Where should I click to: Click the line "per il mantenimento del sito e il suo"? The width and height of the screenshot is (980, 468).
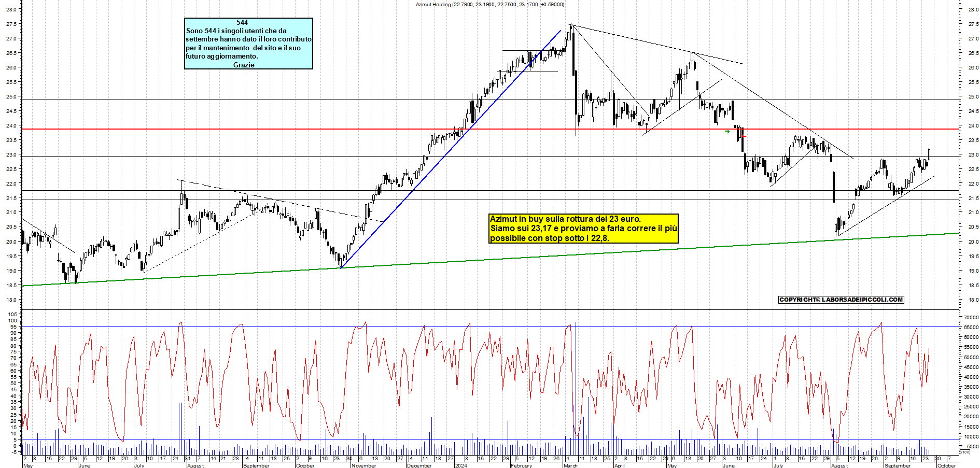[243, 48]
